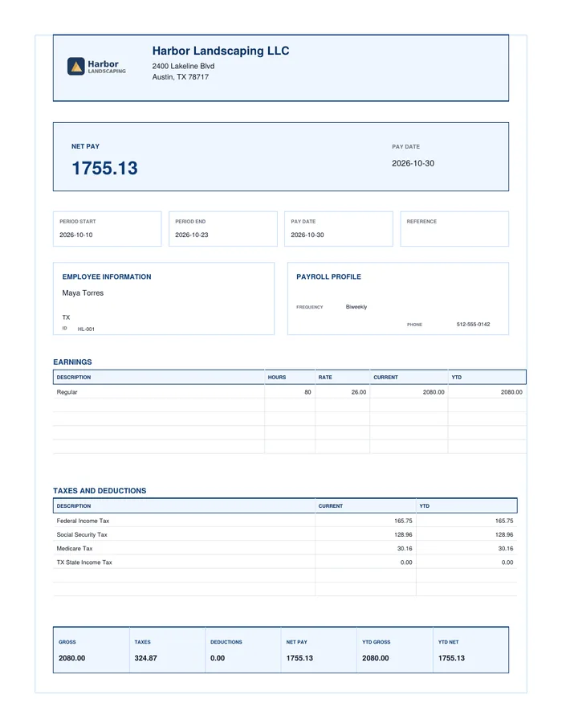This screenshot has width=562, height=728.
Task: Click Federal Income Tax row label
Action: (x=83, y=521)
